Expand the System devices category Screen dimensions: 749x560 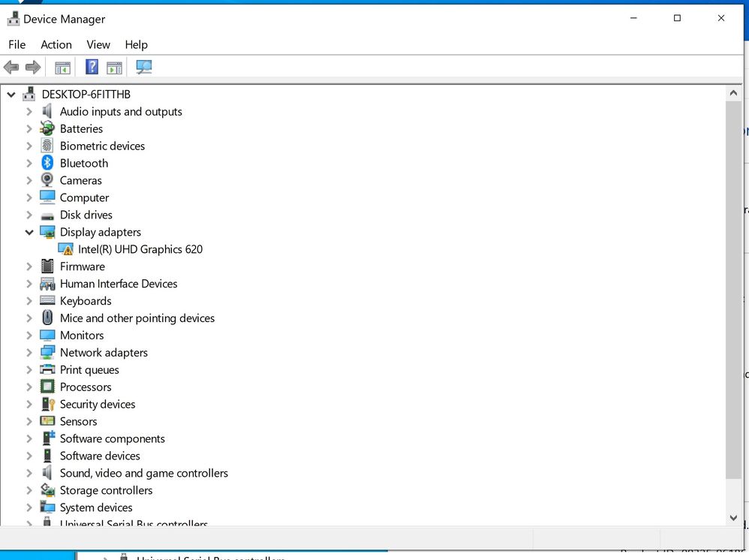click(x=29, y=507)
